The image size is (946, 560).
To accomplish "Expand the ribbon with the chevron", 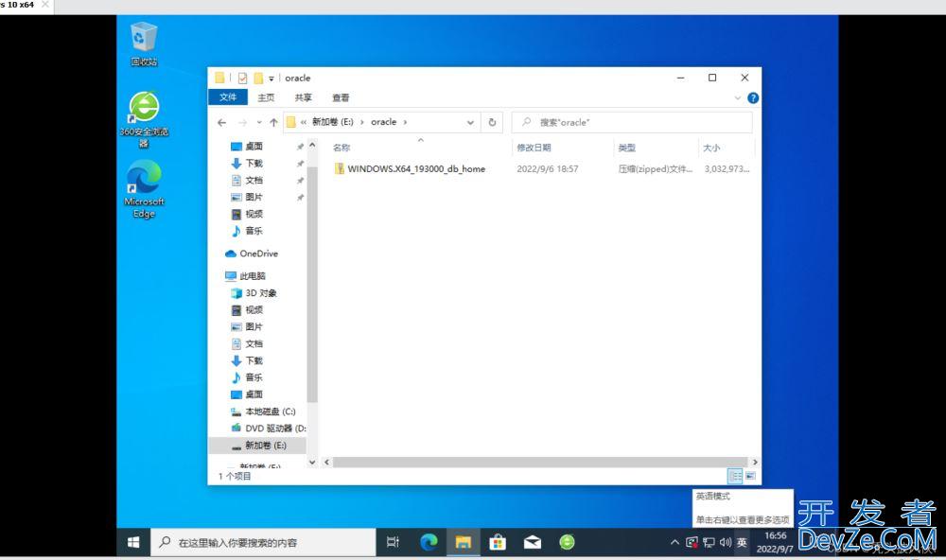I will tap(737, 97).
